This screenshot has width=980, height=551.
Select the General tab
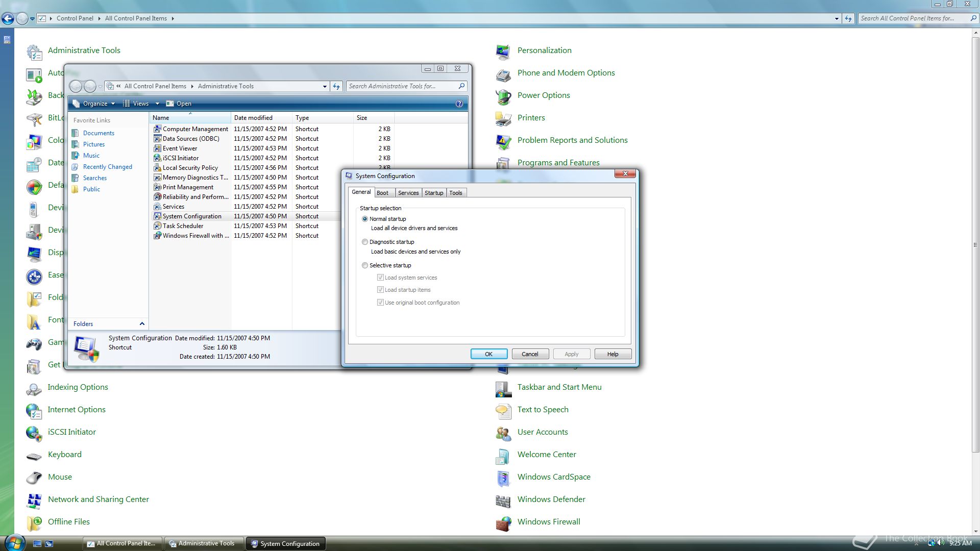coord(361,192)
